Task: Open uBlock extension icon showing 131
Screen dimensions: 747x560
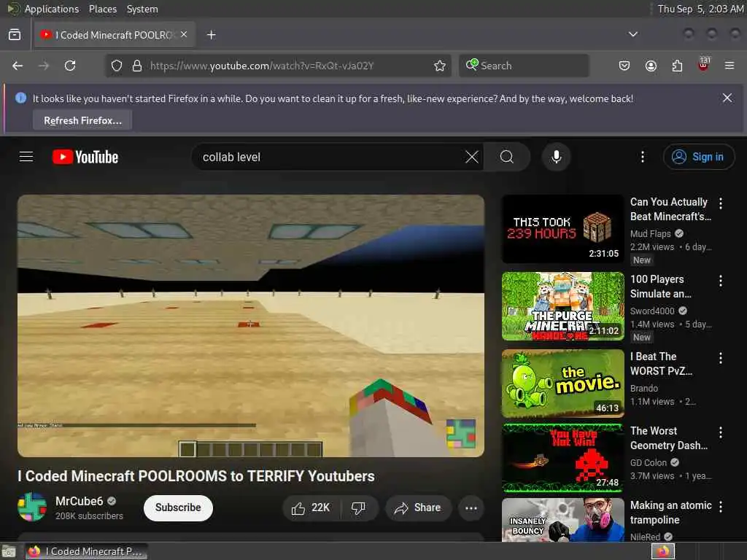Action: coord(703,65)
